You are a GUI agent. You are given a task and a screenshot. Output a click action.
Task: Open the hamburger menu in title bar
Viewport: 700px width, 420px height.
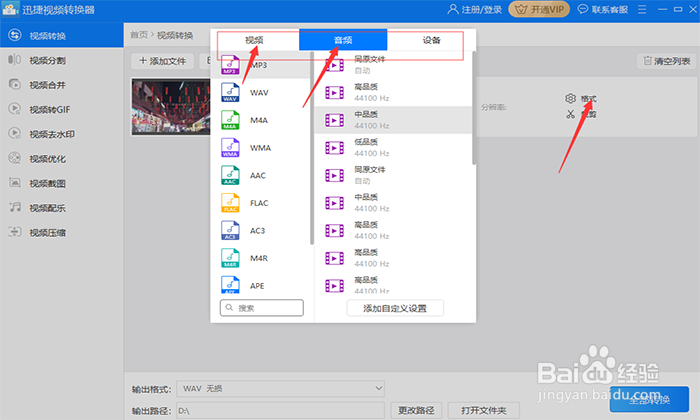642,9
